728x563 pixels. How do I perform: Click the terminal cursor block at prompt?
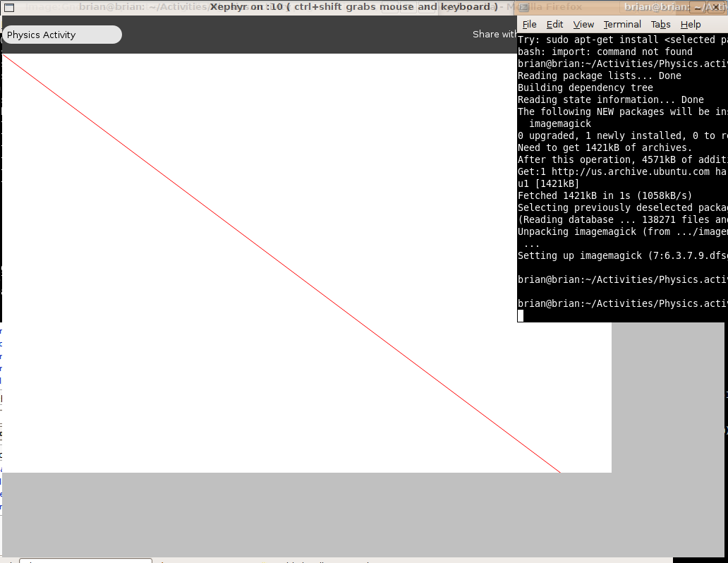point(521,315)
